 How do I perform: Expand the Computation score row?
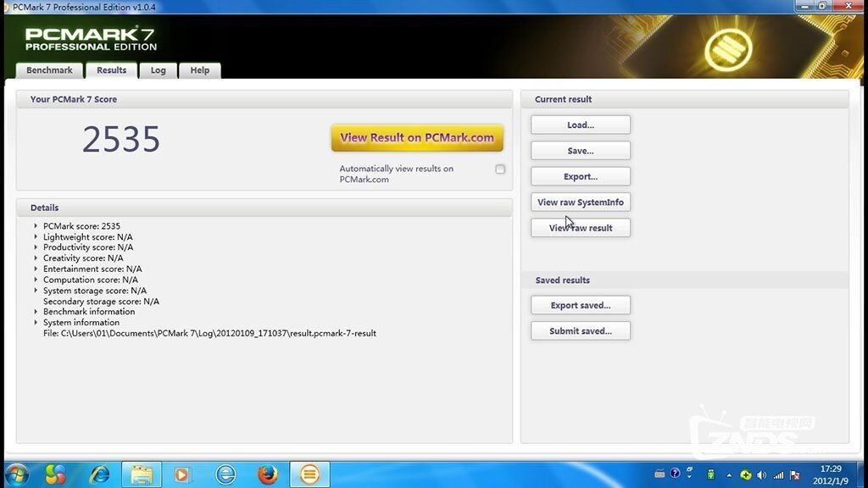point(36,280)
